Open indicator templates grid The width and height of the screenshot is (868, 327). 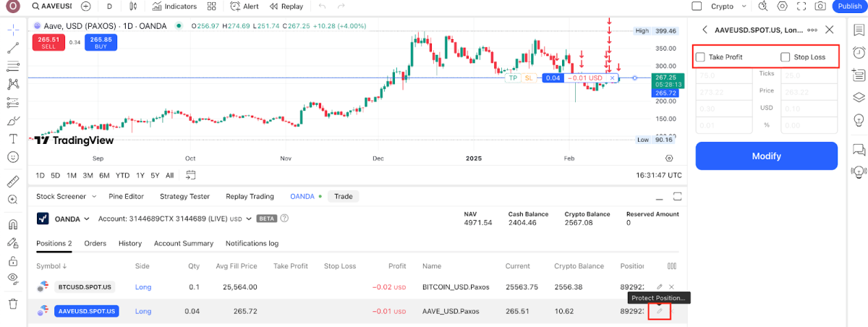pos(211,6)
